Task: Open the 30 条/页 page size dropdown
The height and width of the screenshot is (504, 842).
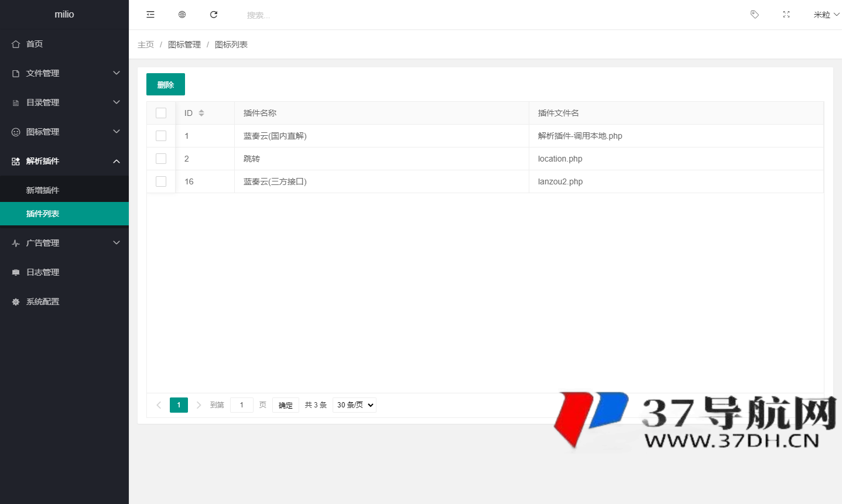Action: point(354,405)
